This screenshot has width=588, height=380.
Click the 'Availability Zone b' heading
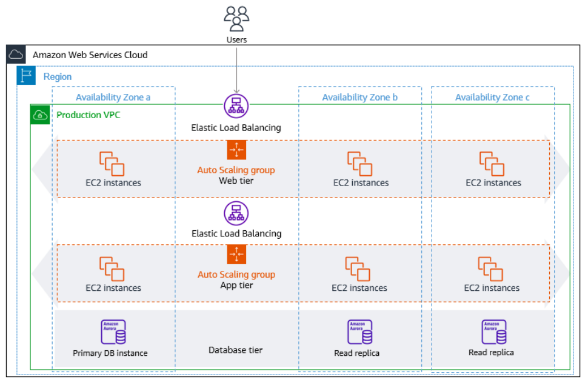coord(360,98)
